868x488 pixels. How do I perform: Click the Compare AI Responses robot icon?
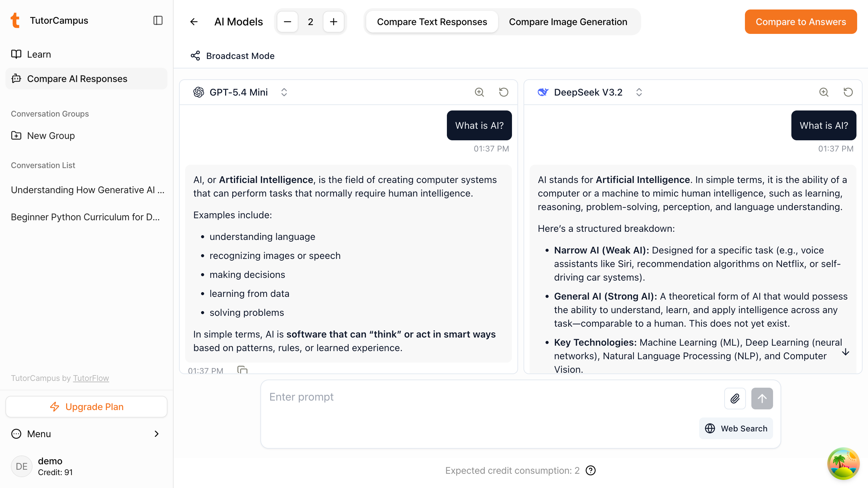pyautogui.click(x=16, y=79)
